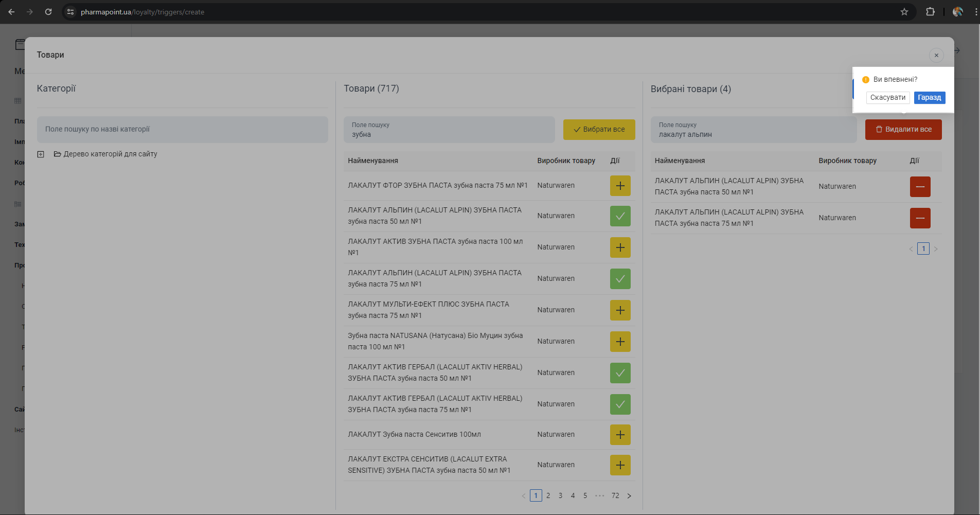Go to next page of products list
This screenshot has width=980, height=515.
click(x=629, y=496)
